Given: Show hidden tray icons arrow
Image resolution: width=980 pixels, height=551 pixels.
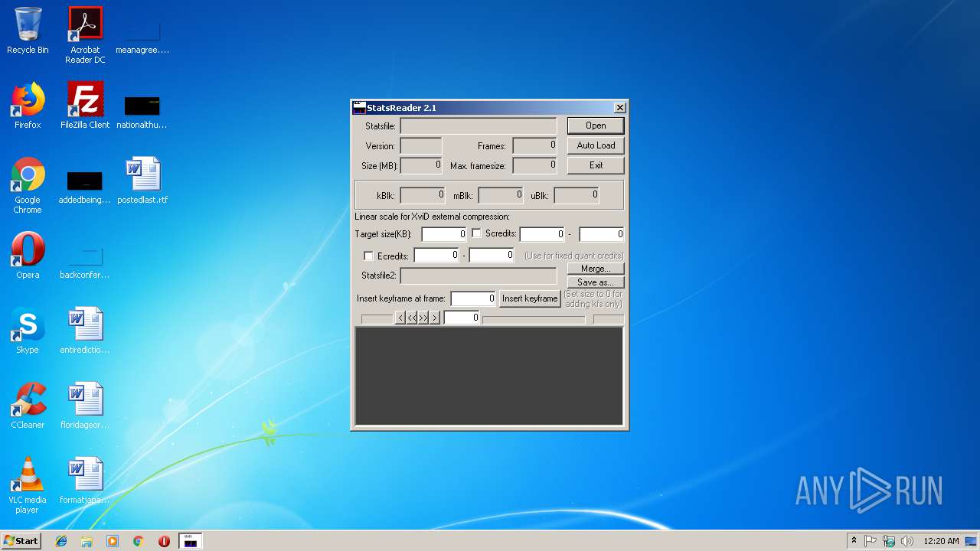Looking at the screenshot, I should click(854, 541).
